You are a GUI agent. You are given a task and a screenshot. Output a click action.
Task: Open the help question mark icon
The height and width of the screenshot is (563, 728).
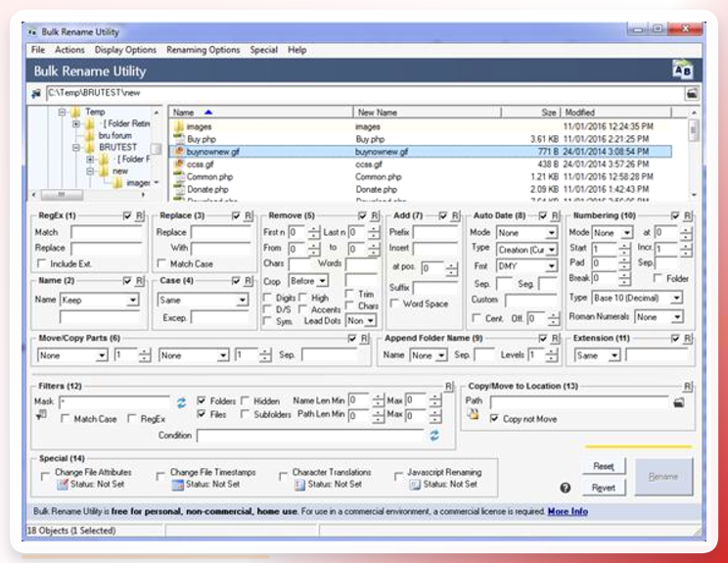565,488
